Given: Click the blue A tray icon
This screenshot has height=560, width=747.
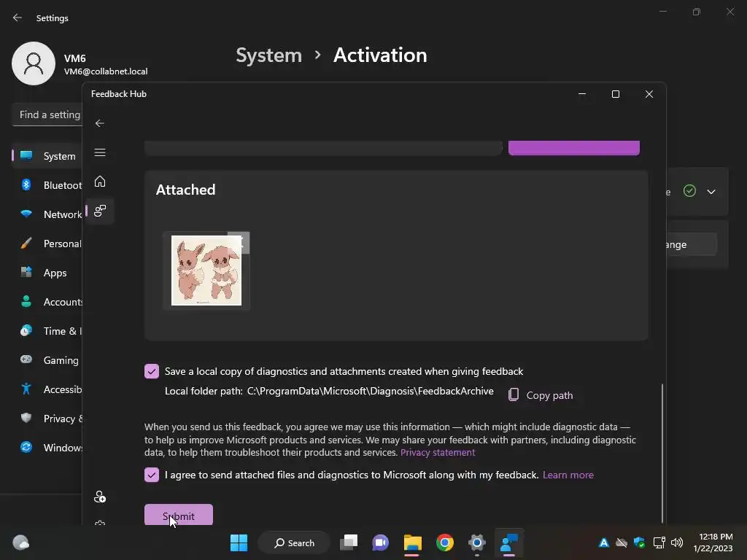Looking at the screenshot, I should coord(603,542).
